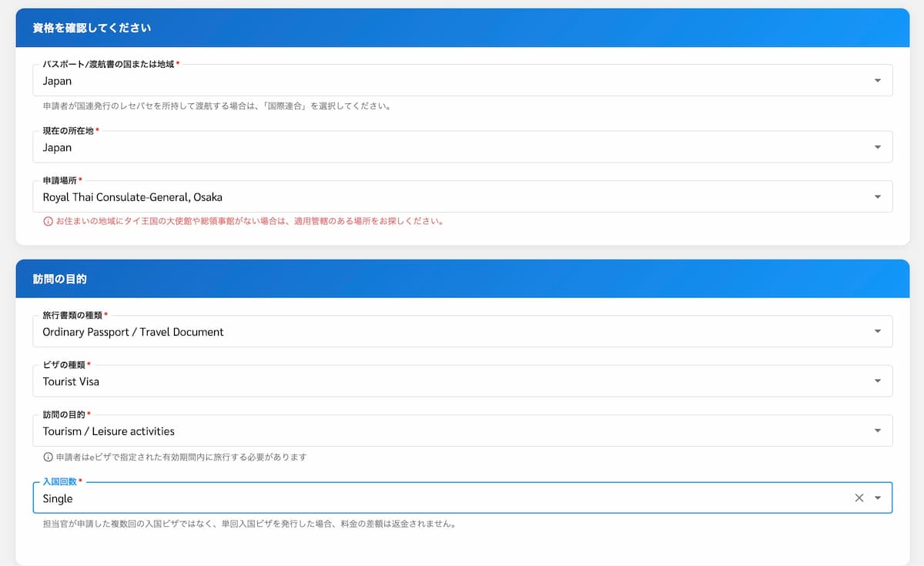Image resolution: width=924 pixels, height=566 pixels.
Task: Click the パスポート/渡航書の国または地域 label
Action: click(111, 64)
